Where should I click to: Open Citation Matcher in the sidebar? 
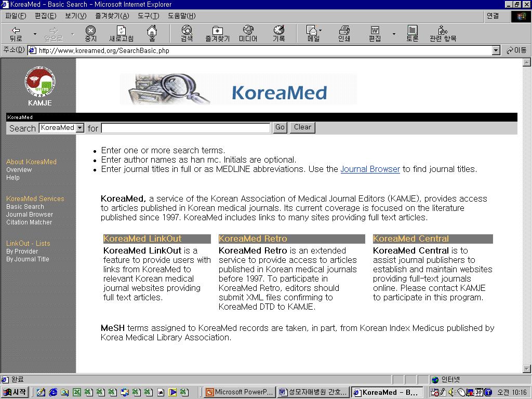coord(29,222)
